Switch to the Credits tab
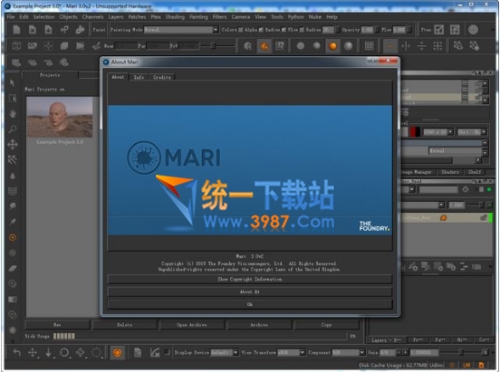 click(x=162, y=77)
